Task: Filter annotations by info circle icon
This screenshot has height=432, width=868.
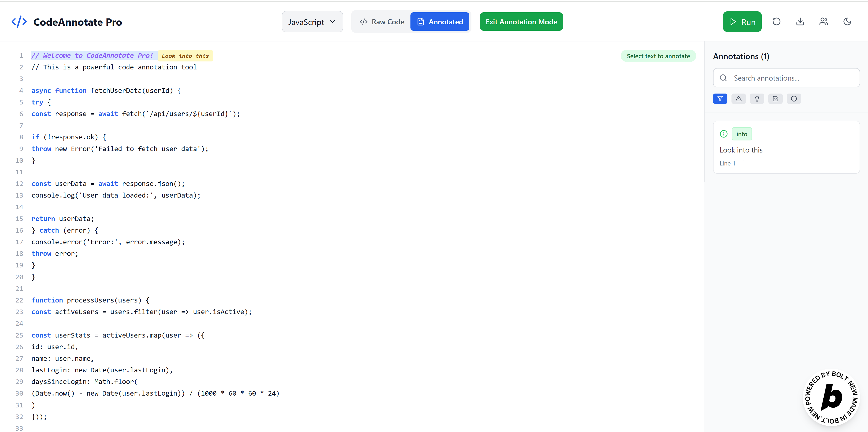Action: pos(794,99)
